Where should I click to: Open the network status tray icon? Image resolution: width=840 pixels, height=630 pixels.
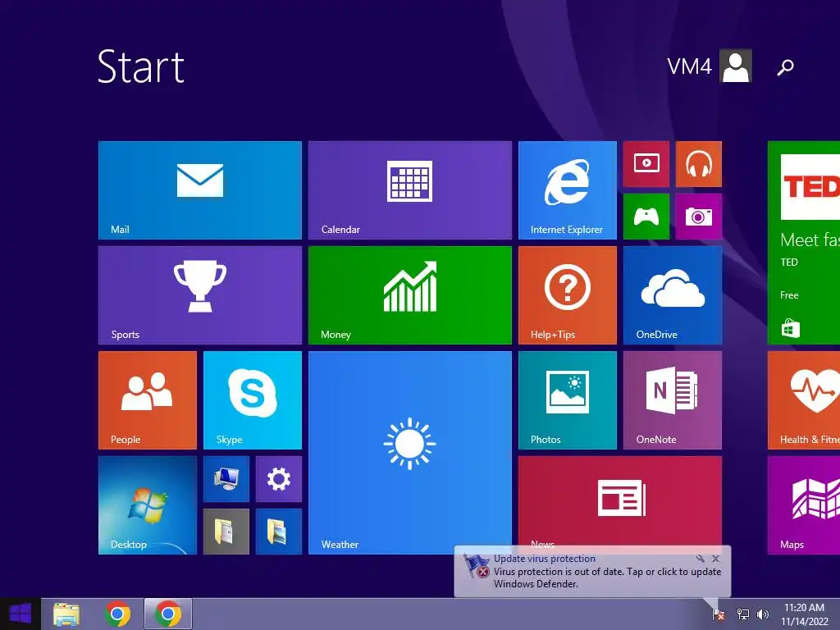(743, 614)
